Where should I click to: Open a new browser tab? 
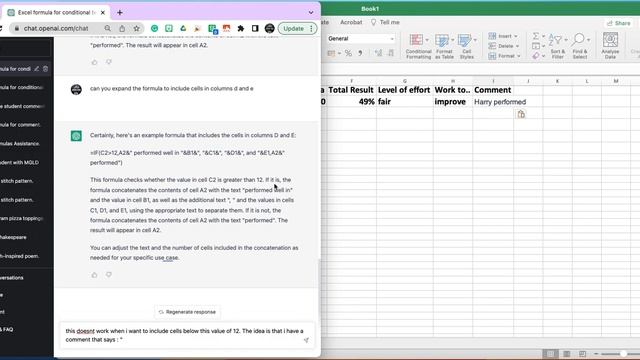120,13
